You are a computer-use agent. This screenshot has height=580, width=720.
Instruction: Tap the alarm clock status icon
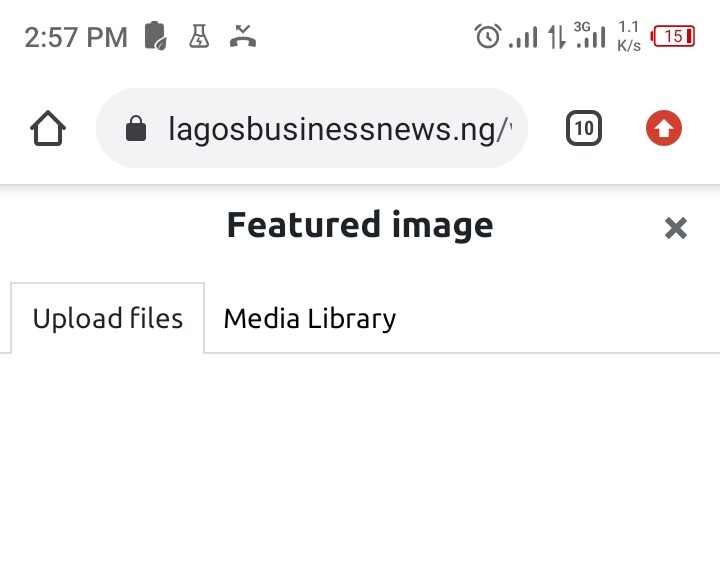tap(487, 37)
